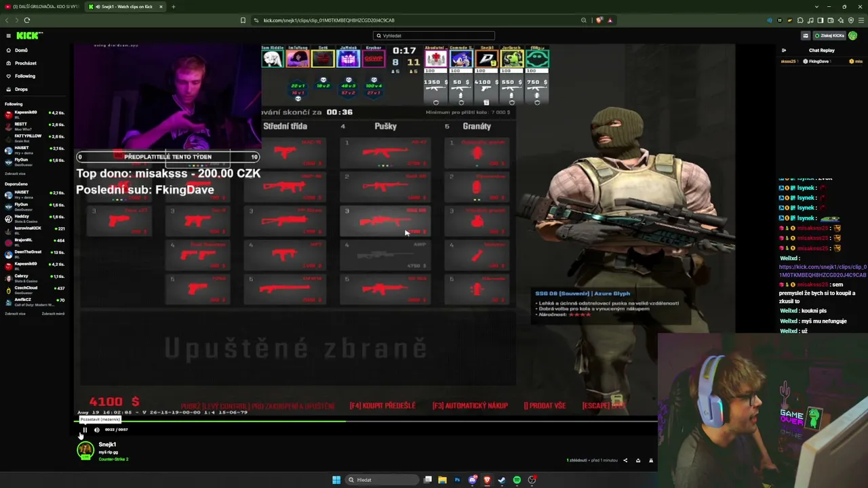Click the Získej KICKs button
This screenshot has height=488, width=868.
(830, 35)
